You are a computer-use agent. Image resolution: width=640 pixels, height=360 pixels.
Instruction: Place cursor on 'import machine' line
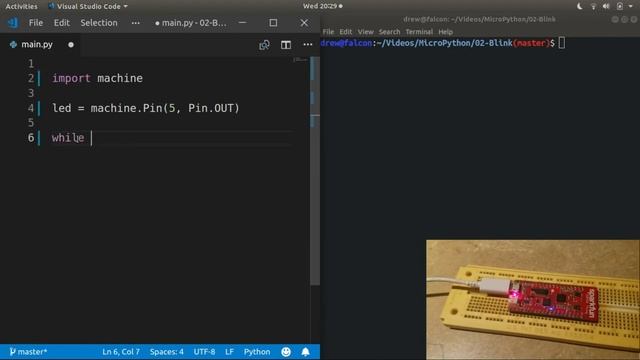click(x=97, y=78)
